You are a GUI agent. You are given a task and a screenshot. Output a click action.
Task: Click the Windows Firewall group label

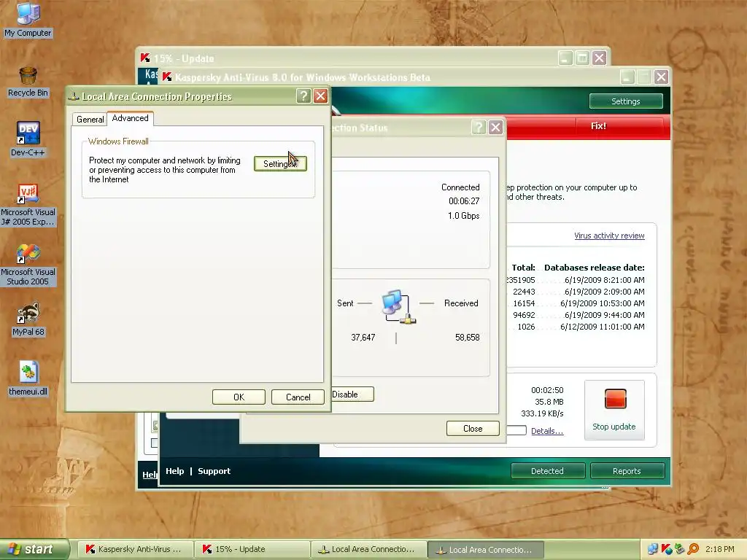[118, 141]
